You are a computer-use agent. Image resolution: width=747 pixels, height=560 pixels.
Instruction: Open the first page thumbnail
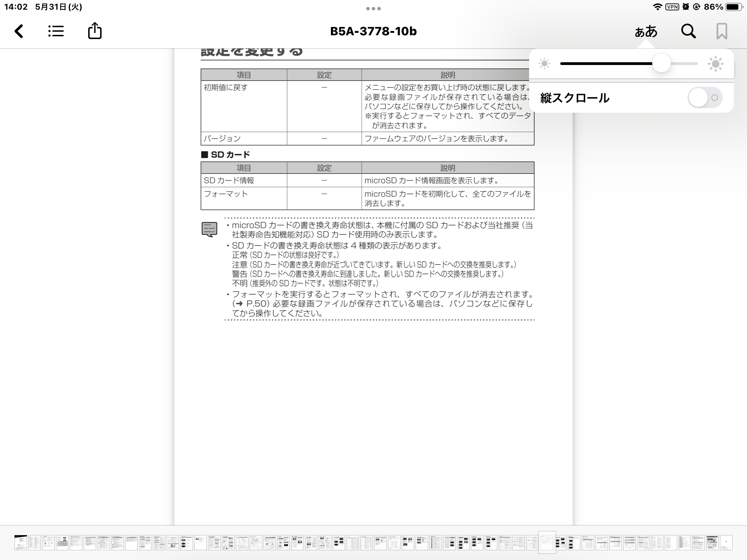(x=21, y=542)
